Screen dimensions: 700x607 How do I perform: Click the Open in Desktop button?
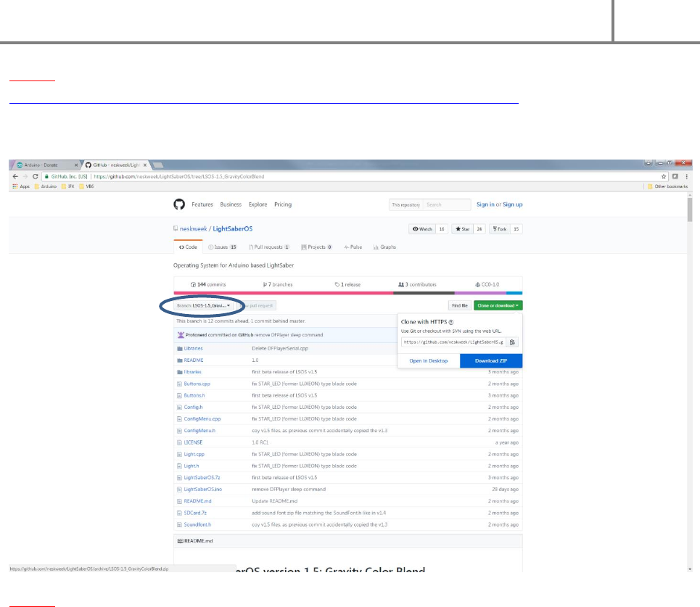[429, 360]
